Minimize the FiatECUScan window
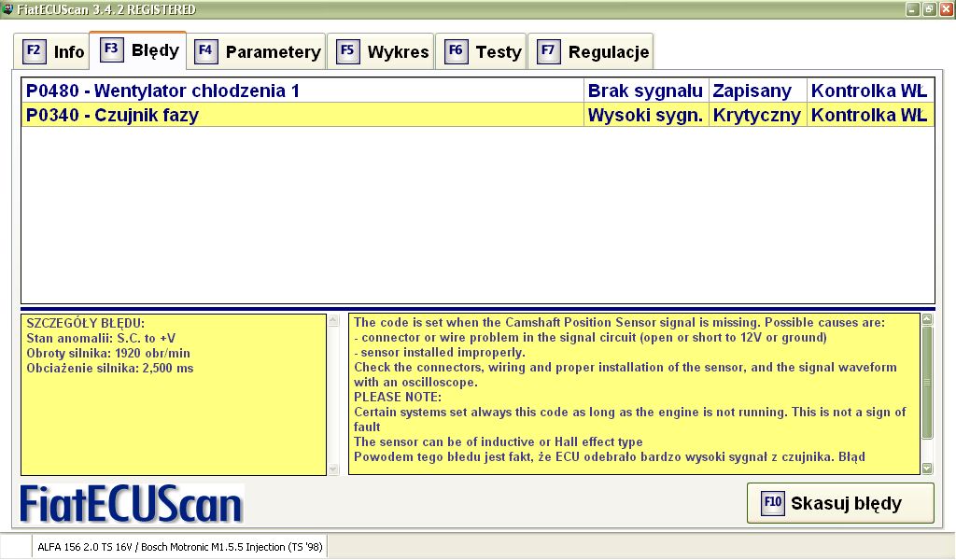 [x=913, y=9]
